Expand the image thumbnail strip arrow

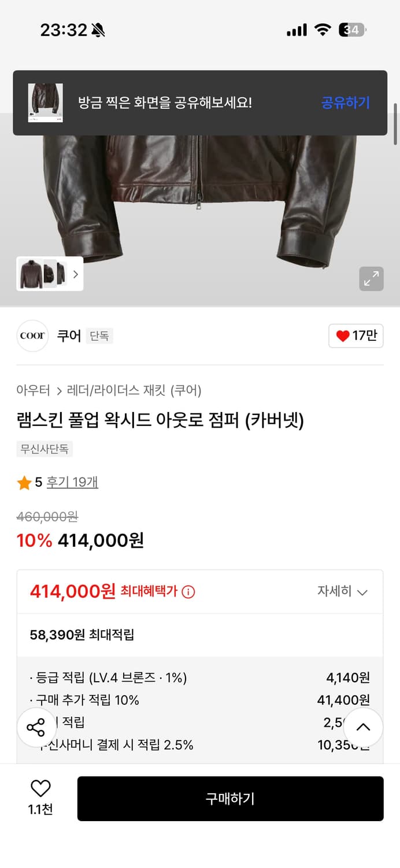coord(75,274)
